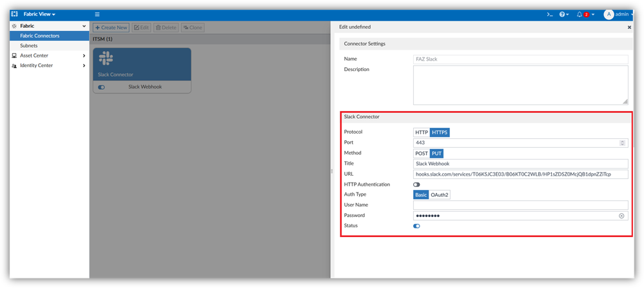Click the Slack Connector section header
Viewport: 644px width, 288px height.
(x=486, y=117)
